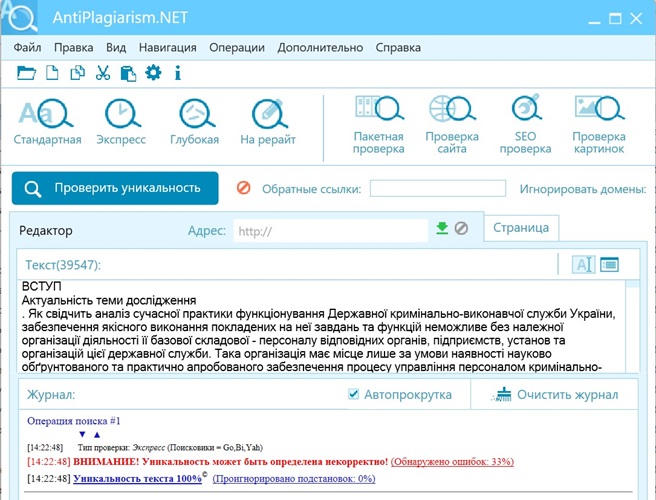The image size is (656, 500).
Task: Open settings via the gear icon
Action: point(153,73)
